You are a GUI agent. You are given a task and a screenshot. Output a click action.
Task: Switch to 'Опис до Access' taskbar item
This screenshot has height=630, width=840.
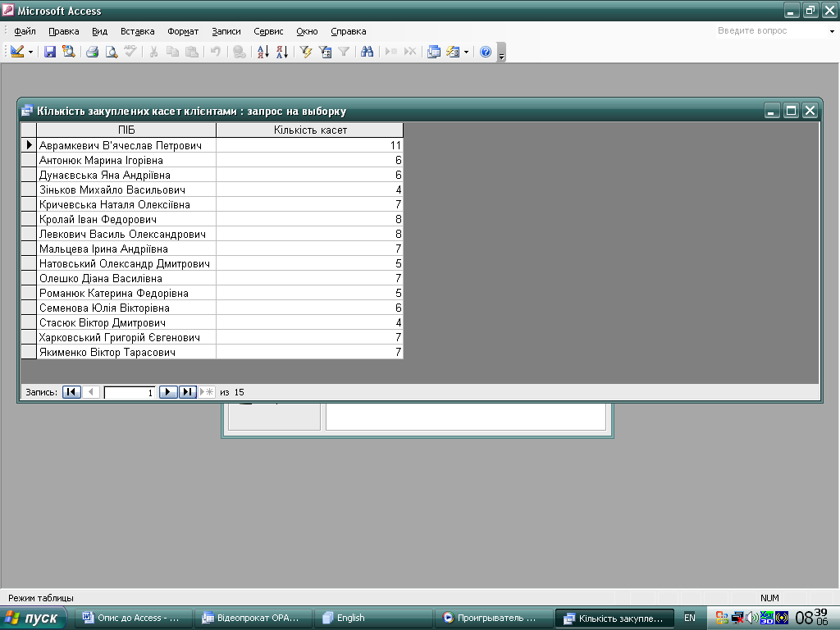tap(132, 618)
